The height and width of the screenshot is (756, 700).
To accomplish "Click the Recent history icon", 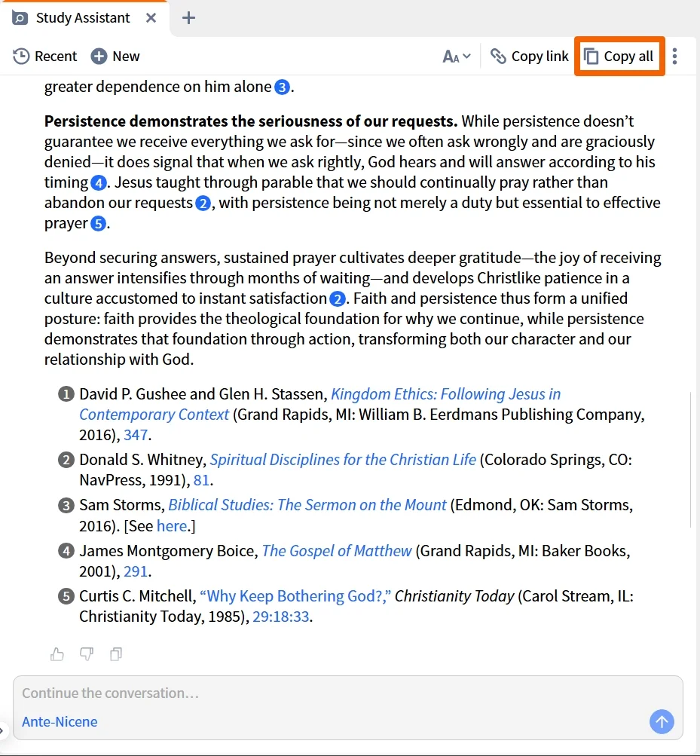I will click(21, 57).
